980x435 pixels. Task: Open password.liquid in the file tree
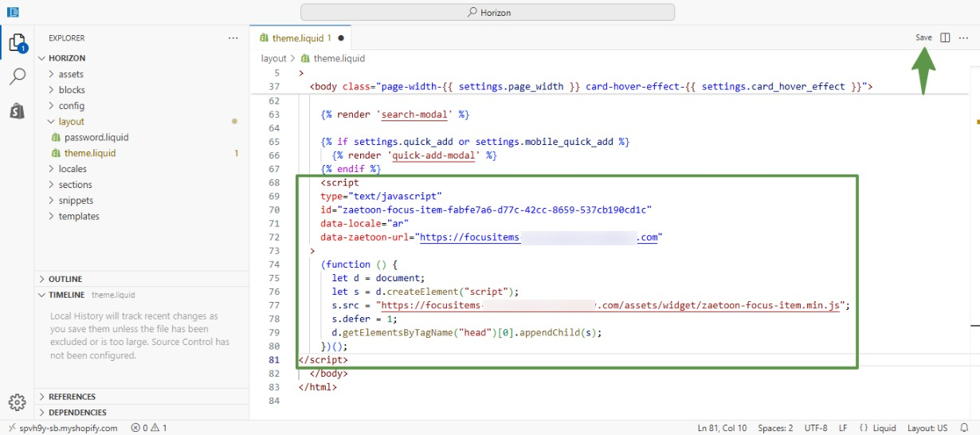click(x=96, y=137)
